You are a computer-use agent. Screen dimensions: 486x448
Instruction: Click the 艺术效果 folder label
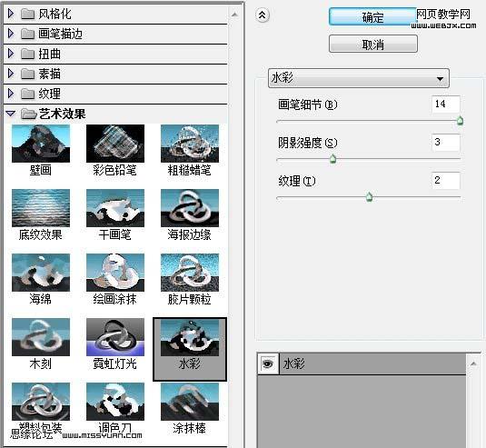[62, 114]
